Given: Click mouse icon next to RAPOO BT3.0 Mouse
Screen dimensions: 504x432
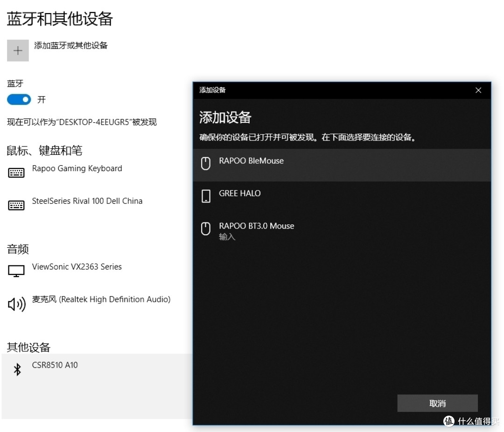Looking at the screenshot, I should click(x=206, y=229).
